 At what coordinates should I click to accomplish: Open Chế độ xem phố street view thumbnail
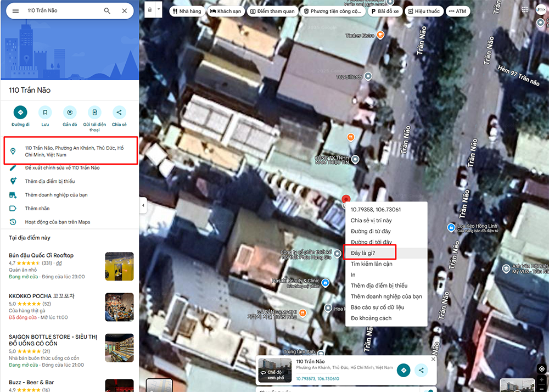pyautogui.click(x=275, y=370)
